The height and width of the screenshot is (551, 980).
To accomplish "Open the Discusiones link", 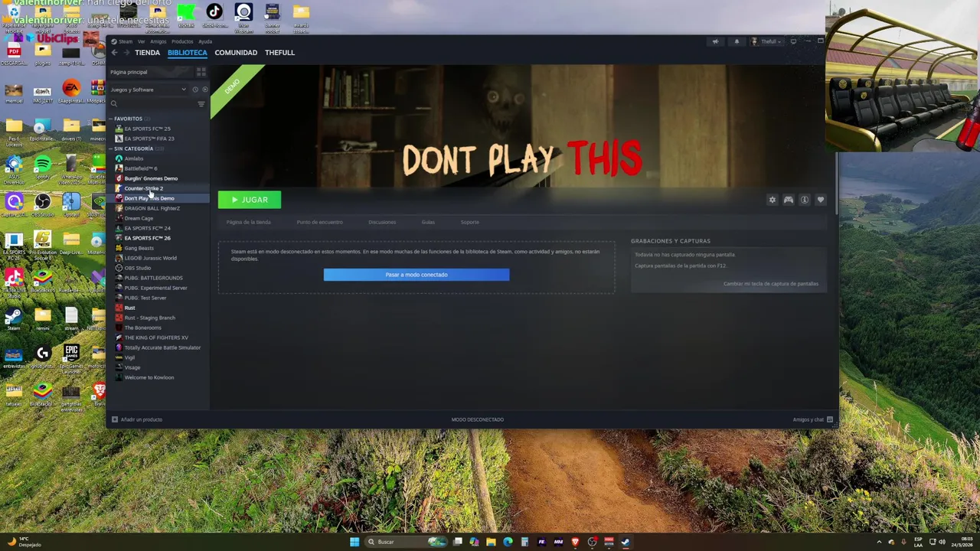I will pos(382,222).
